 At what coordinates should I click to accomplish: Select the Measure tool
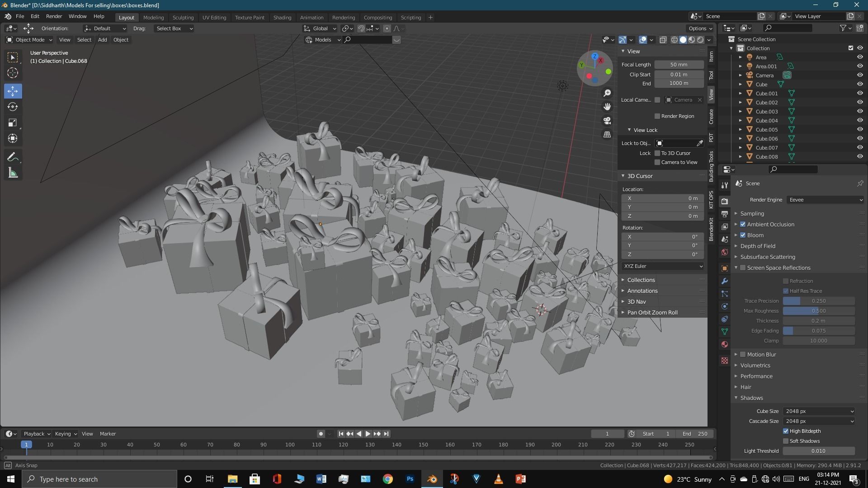coord(13,173)
